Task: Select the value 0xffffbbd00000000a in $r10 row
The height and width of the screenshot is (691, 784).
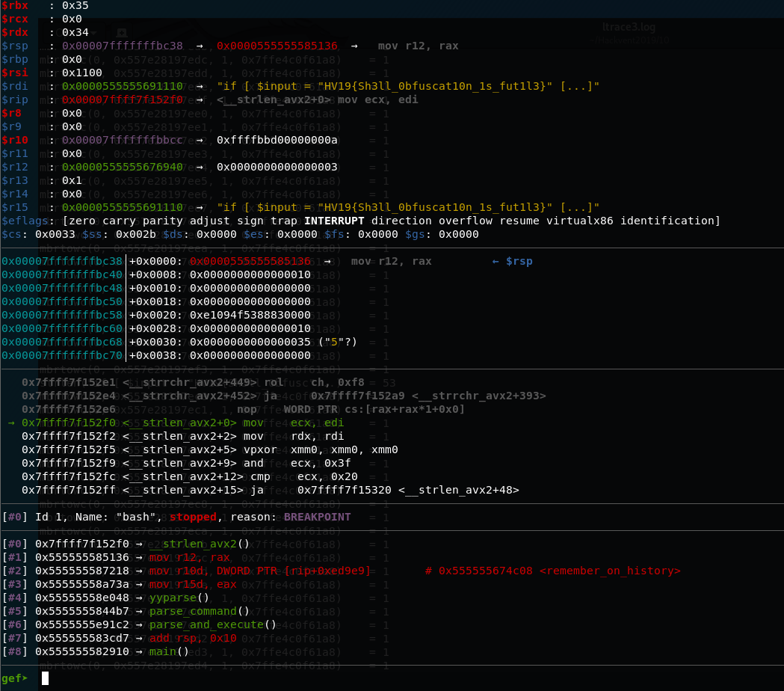Action: [x=277, y=141]
